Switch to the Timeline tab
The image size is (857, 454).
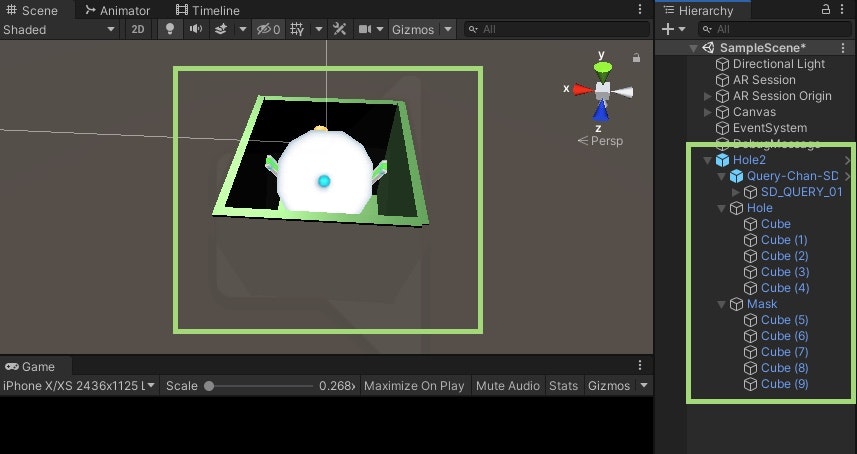coord(208,10)
